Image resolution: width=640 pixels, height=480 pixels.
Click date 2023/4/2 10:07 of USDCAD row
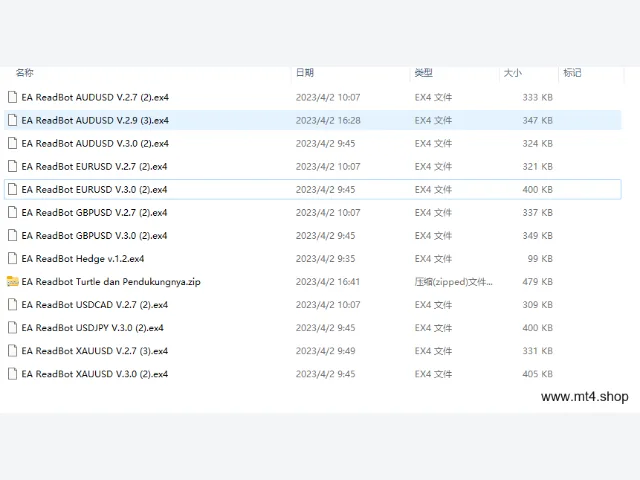[328, 305]
